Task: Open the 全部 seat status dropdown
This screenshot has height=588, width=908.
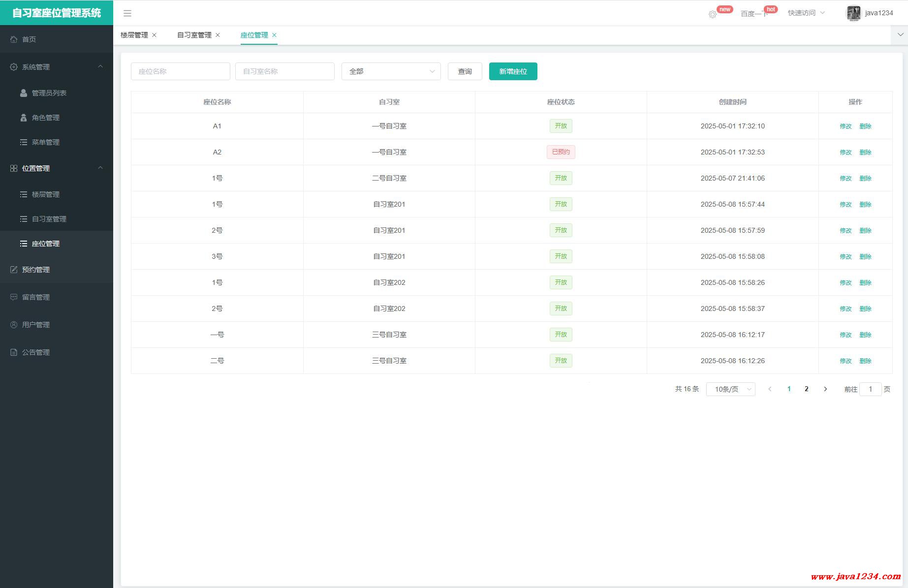Action: pos(391,71)
